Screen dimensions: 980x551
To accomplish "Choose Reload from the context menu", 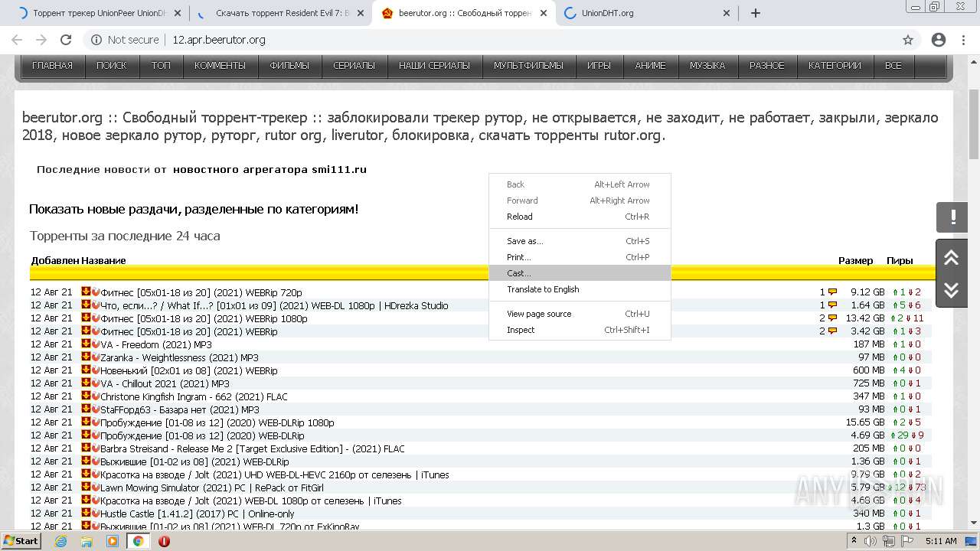I will point(580,217).
